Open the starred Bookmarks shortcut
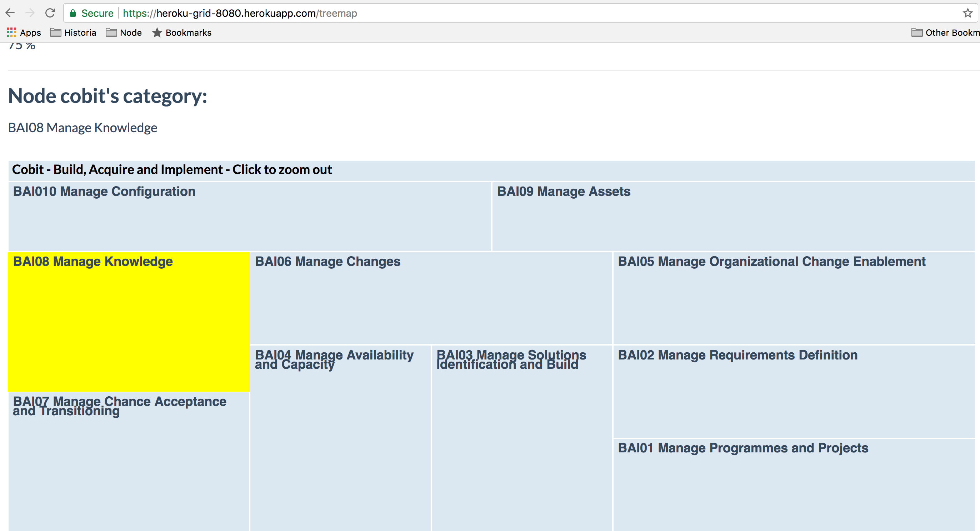Viewport: 980px width, 531px height. coord(182,33)
